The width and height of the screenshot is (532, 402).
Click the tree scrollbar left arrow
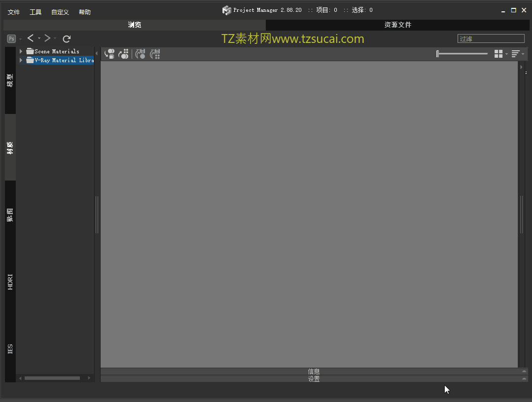click(x=20, y=378)
